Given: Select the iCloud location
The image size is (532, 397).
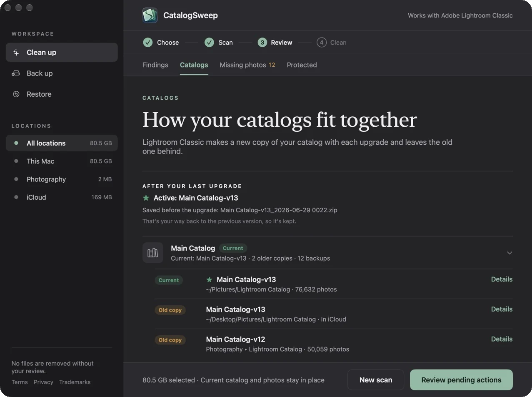Looking at the screenshot, I should (62, 197).
